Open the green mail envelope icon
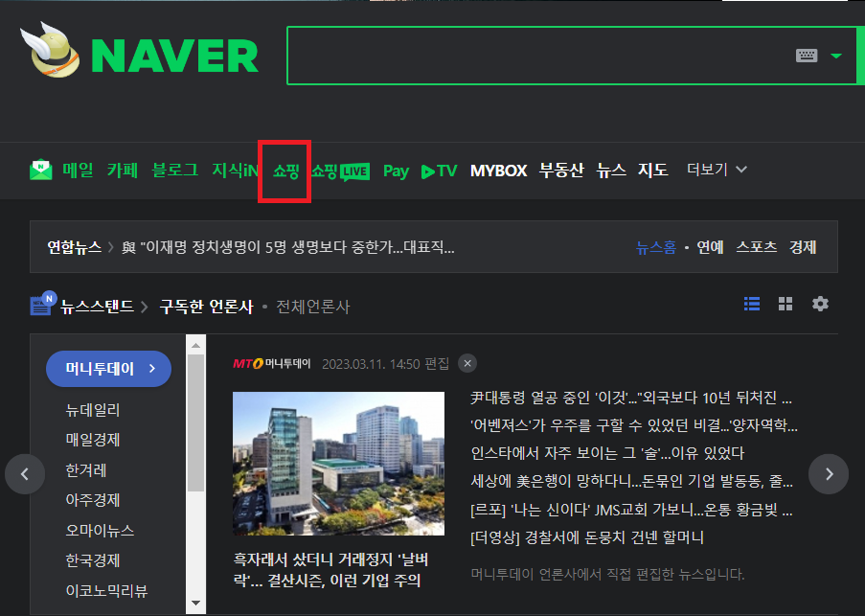This screenshot has width=865, height=616. pyautogui.click(x=41, y=170)
